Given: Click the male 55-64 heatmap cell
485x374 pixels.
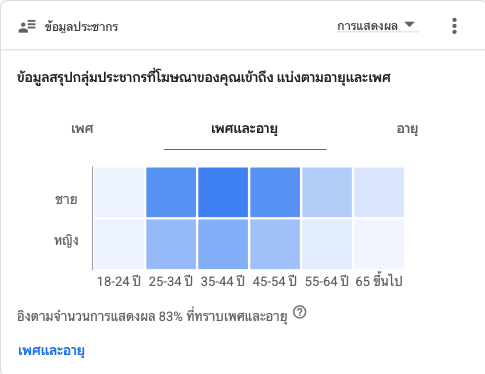Looking at the screenshot, I should click(327, 192).
